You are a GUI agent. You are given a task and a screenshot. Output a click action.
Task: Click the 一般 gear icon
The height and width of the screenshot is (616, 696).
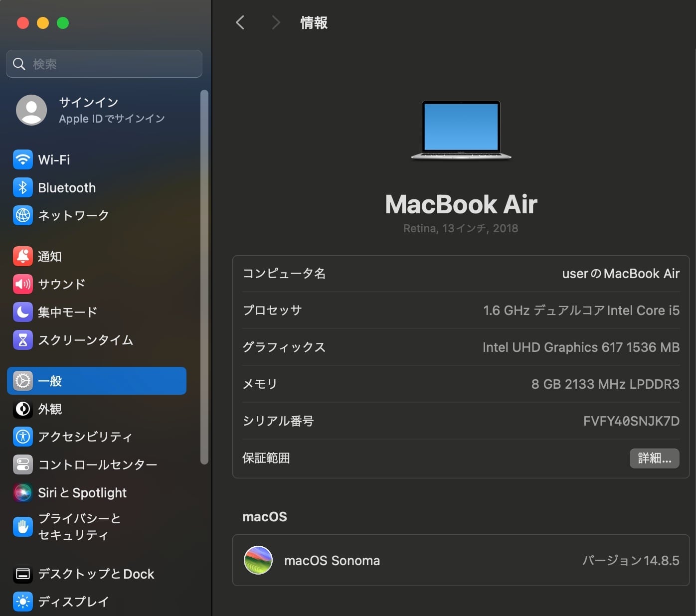click(23, 381)
